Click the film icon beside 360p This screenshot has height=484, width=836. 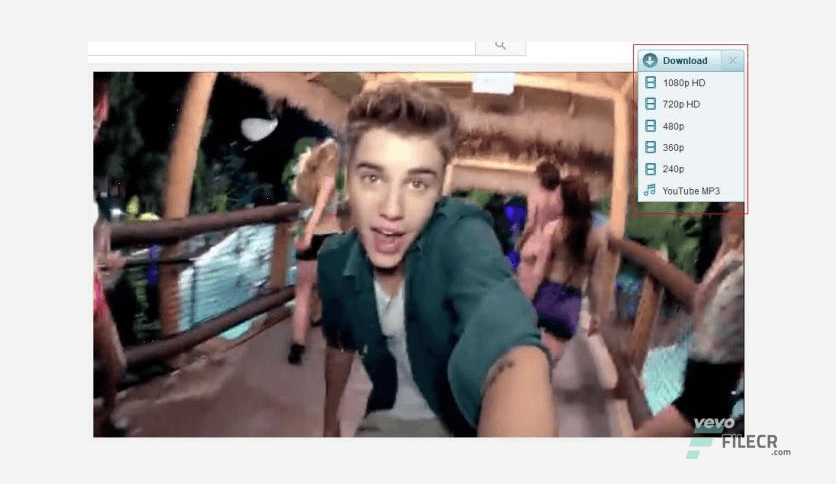click(650, 147)
